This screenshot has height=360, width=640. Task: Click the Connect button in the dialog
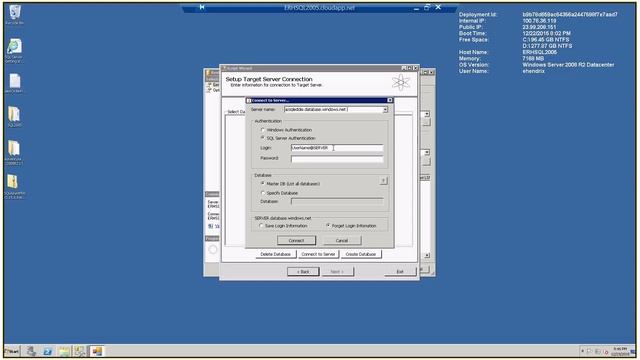click(296, 240)
